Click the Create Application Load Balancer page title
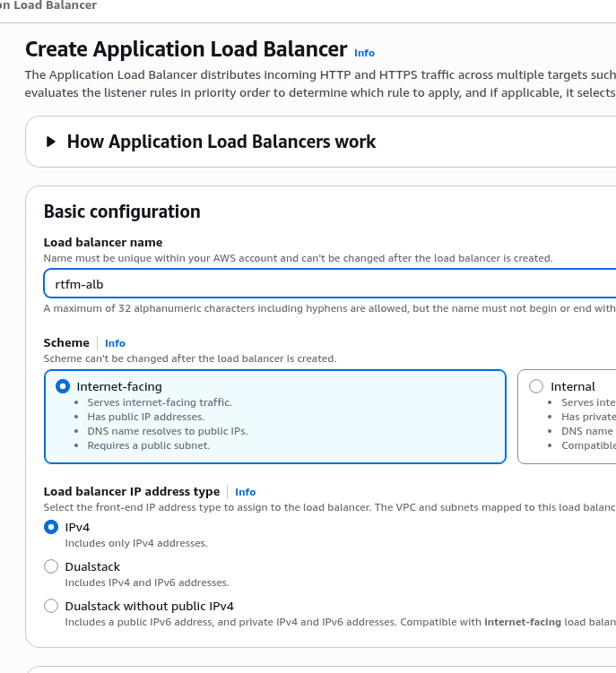 [186, 49]
